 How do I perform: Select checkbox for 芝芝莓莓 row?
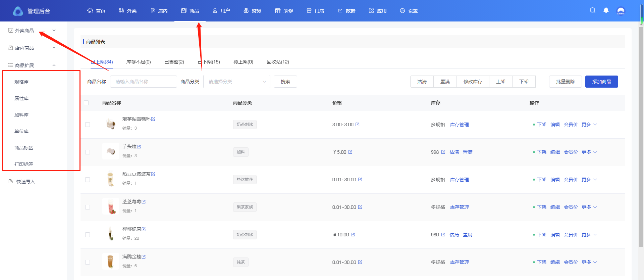tap(88, 207)
